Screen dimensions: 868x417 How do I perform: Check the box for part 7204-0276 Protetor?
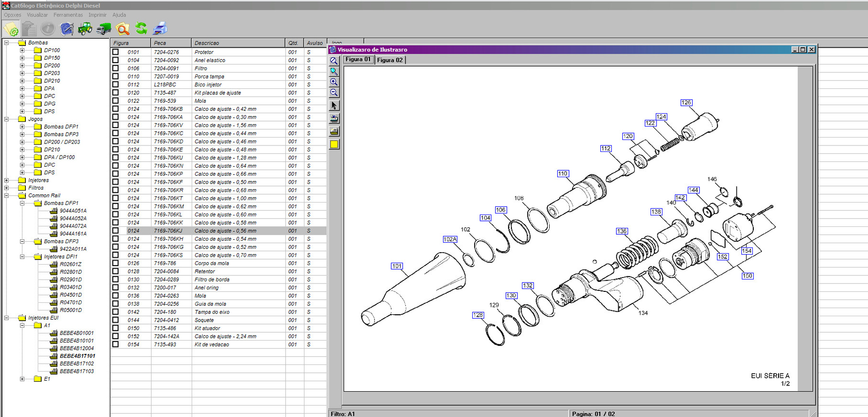pos(116,52)
